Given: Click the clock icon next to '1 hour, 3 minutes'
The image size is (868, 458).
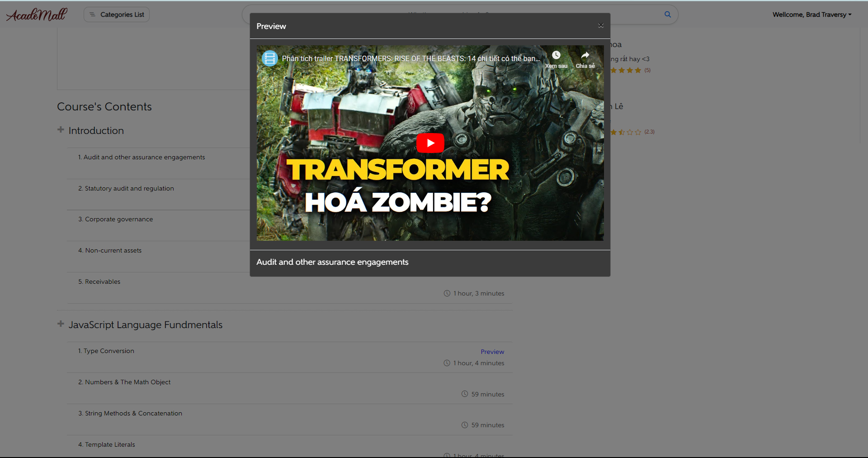Looking at the screenshot, I should 447,293.
